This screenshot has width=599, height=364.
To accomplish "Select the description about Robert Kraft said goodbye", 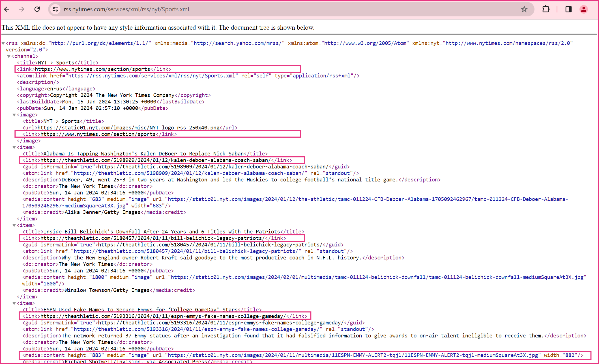I will pyautogui.click(x=213, y=258).
